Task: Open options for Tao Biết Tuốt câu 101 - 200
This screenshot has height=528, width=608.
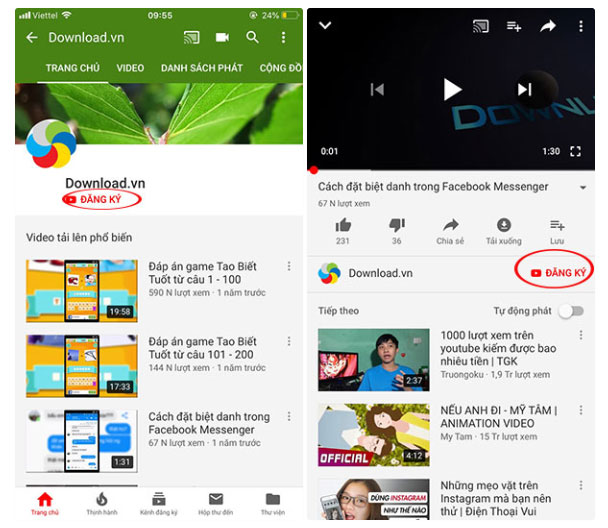Action: (289, 341)
